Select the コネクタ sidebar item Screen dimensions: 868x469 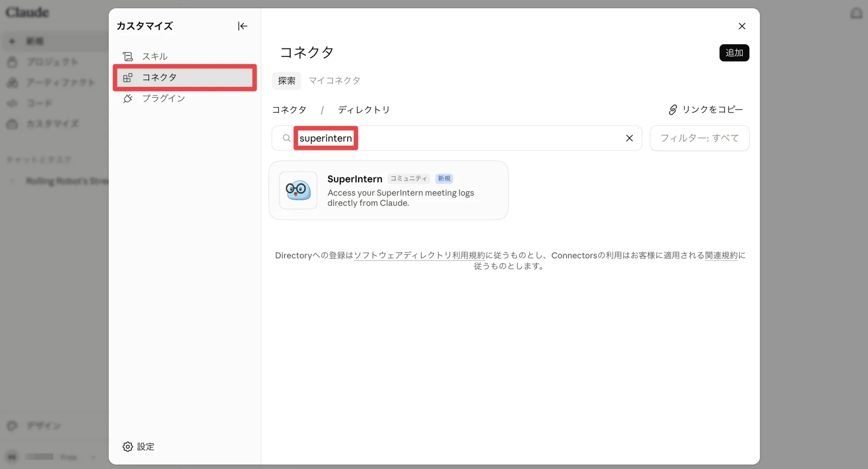point(184,77)
